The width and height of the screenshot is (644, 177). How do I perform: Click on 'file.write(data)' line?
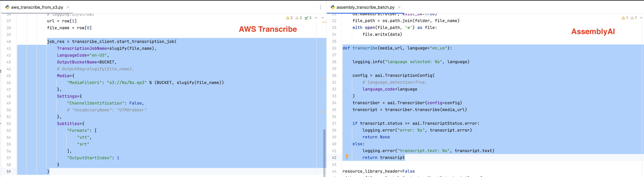[x=382, y=35]
